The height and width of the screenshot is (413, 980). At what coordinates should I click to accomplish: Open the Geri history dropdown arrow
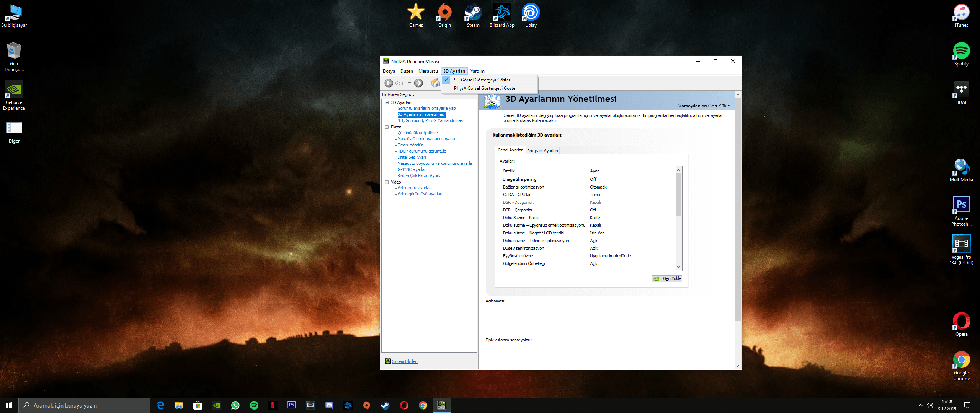coord(410,83)
